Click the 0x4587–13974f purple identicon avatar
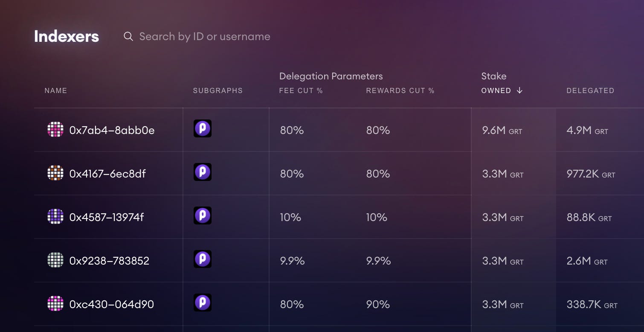The width and height of the screenshot is (644, 332). click(55, 216)
